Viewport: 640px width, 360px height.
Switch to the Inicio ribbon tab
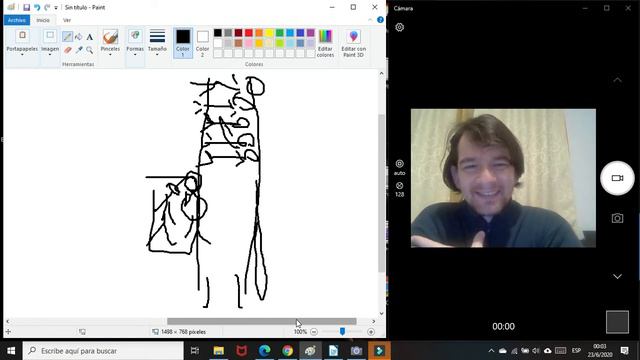43,20
